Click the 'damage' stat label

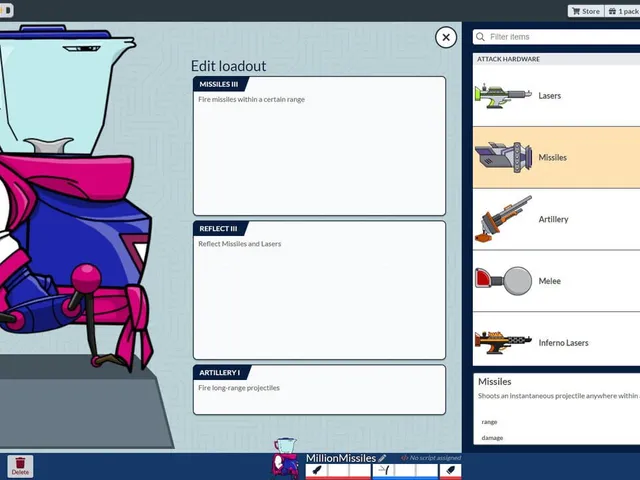pyautogui.click(x=492, y=438)
